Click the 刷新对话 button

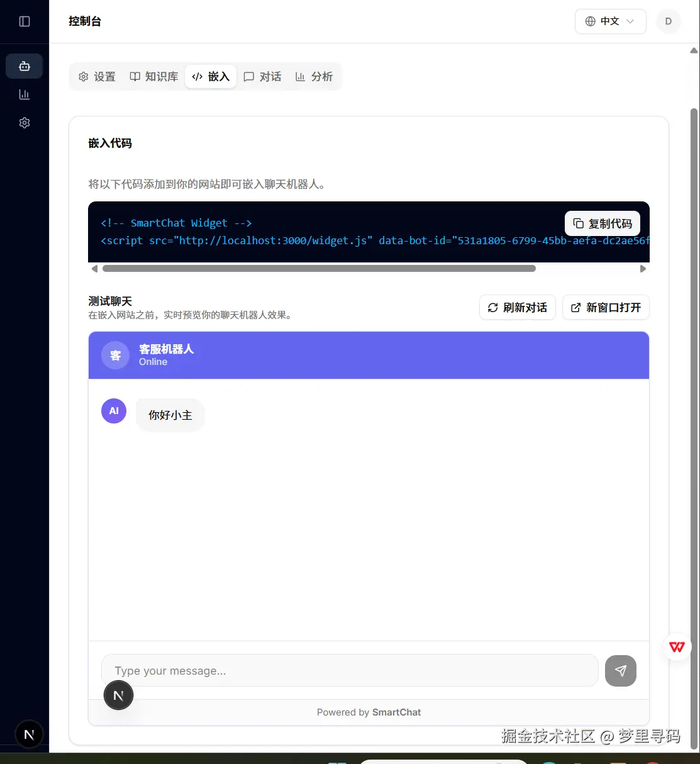click(x=517, y=307)
